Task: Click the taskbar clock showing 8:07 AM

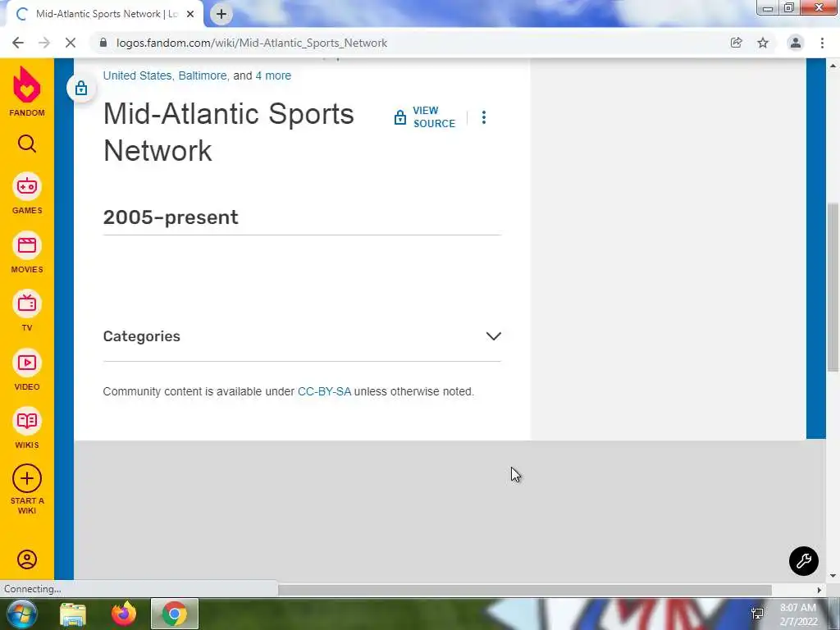Action: coord(798,614)
